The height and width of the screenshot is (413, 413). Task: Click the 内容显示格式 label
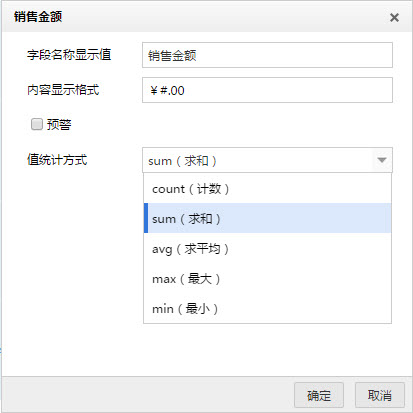coord(63,90)
